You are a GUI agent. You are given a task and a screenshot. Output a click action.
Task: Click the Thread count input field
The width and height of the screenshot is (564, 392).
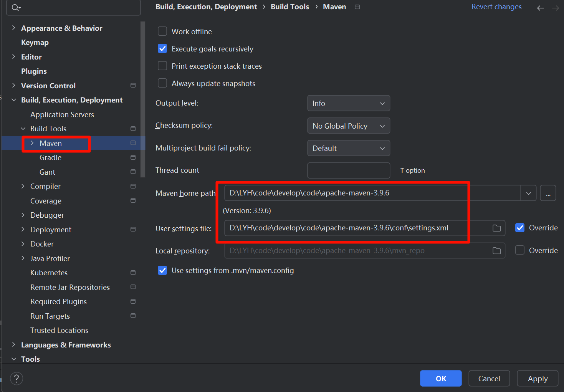(348, 170)
